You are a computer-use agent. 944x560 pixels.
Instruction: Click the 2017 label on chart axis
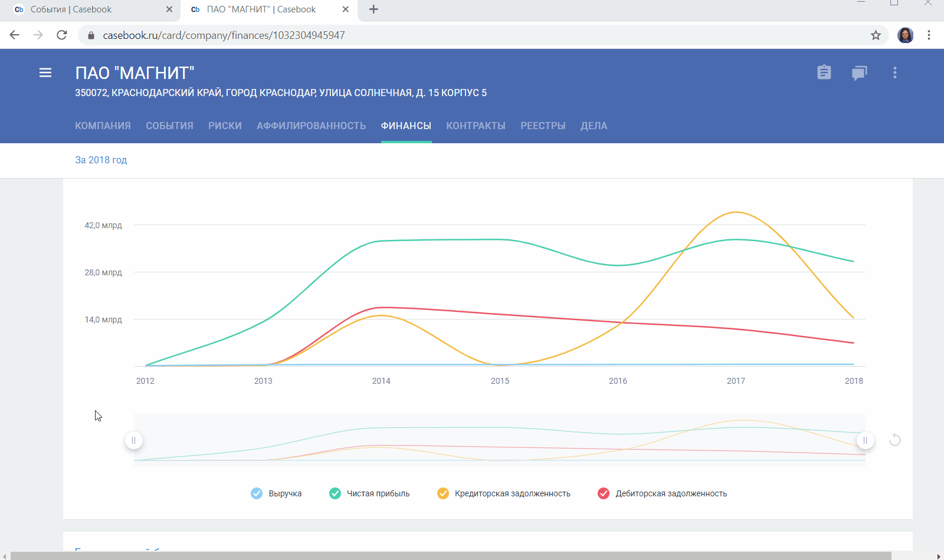click(x=736, y=381)
